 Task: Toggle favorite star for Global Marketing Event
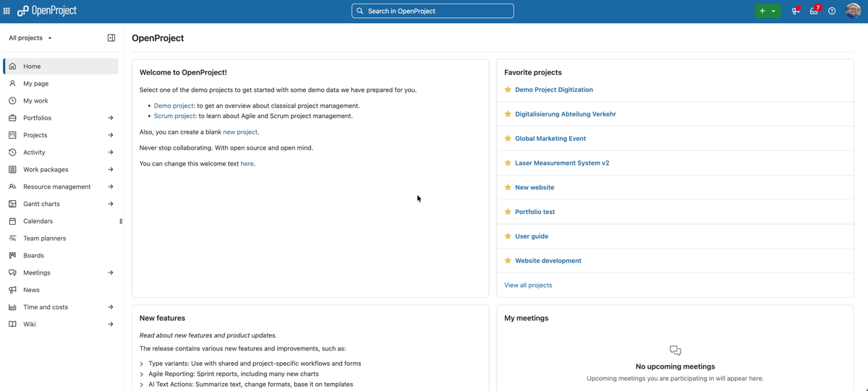tap(508, 139)
